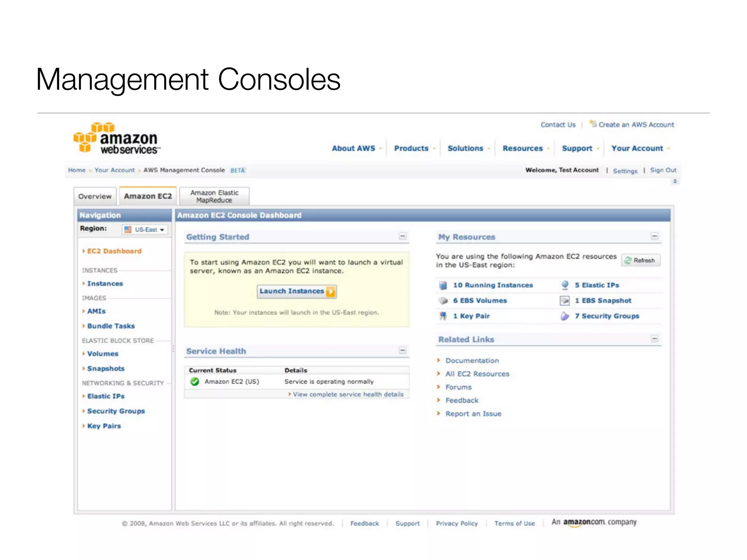
Task: Open the US-East region dropdown
Action: [145, 229]
